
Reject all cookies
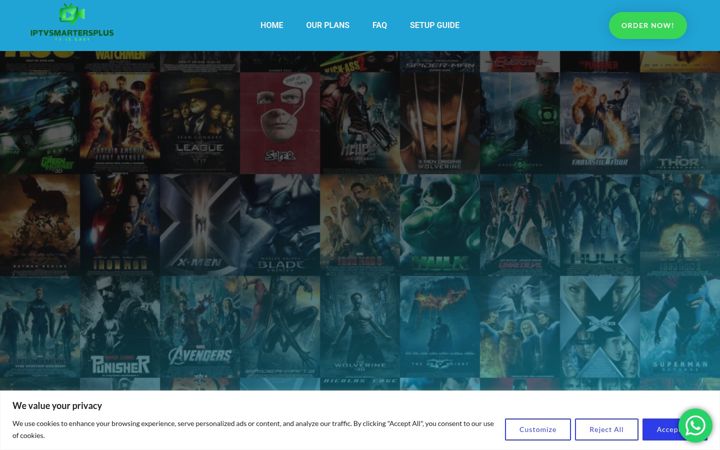coord(606,429)
